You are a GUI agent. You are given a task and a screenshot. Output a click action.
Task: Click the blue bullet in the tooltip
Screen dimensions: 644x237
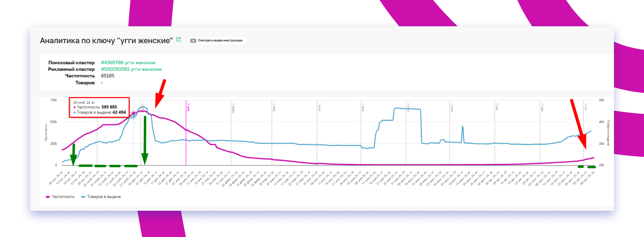[x=75, y=112]
